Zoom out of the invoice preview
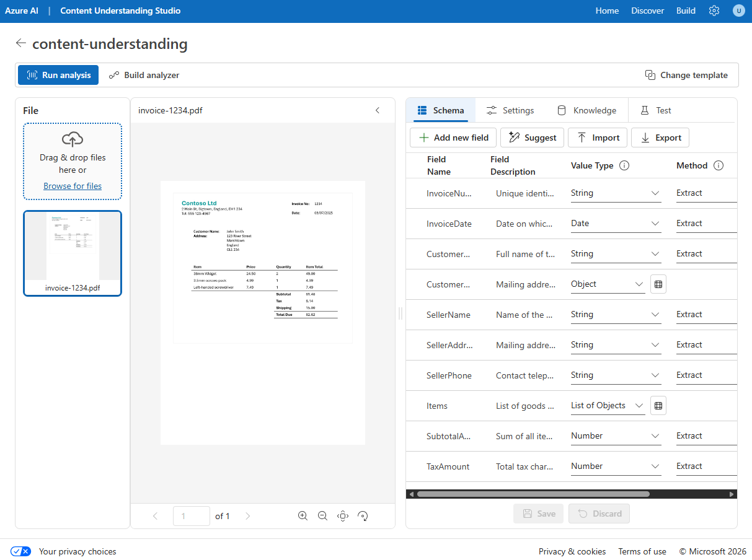Viewport: 752px width, 560px height. (322, 515)
